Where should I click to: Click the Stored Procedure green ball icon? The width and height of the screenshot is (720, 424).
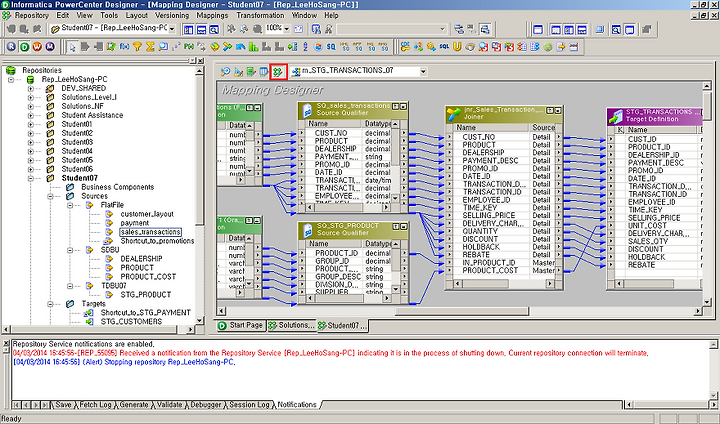pos(548,47)
